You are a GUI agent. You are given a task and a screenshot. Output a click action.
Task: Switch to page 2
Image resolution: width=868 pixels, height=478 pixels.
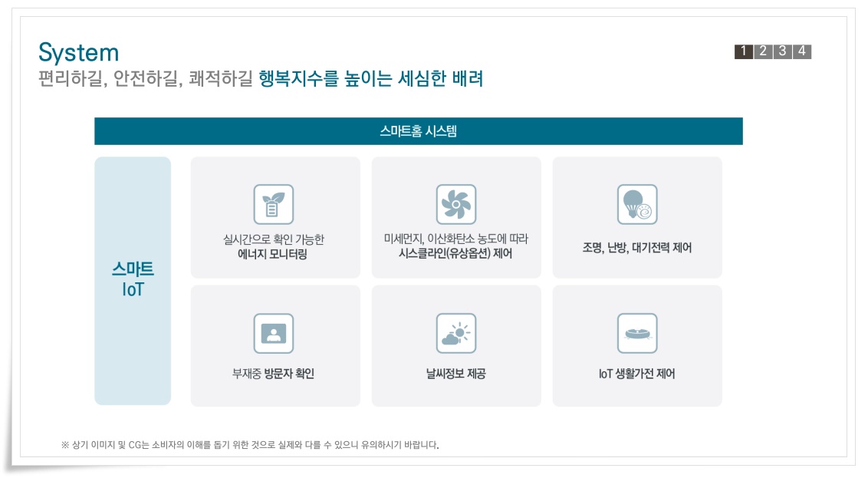pos(763,51)
